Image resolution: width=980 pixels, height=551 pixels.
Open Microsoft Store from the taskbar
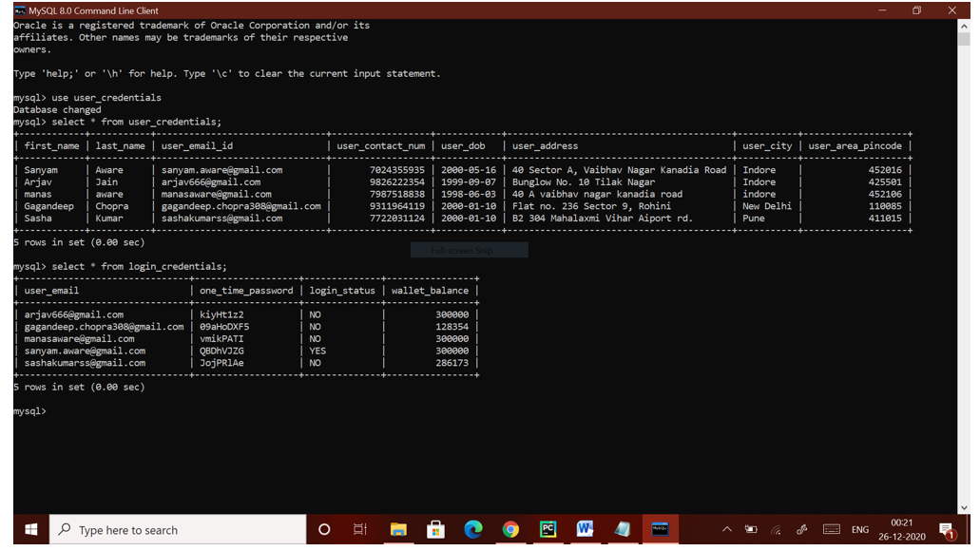(435, 530)
